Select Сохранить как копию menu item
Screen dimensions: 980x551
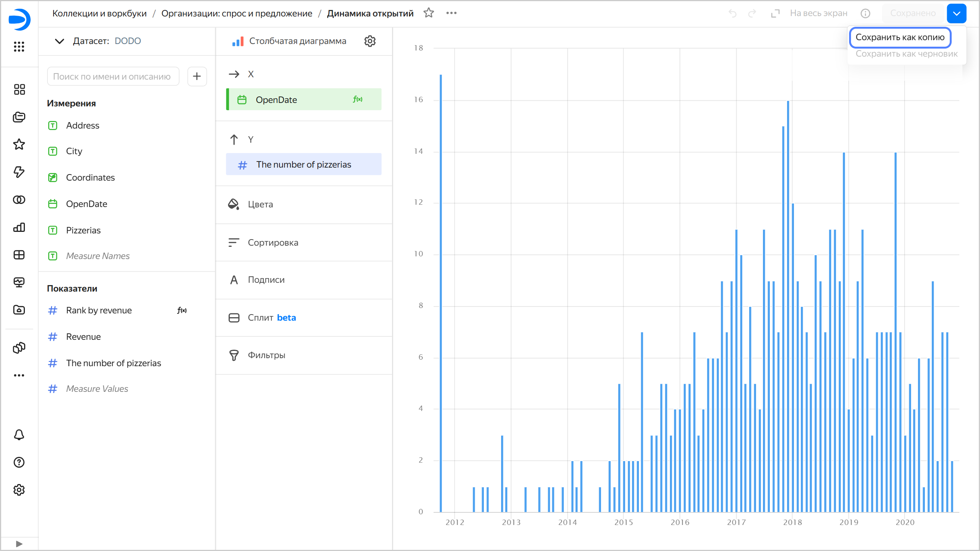(900, 37)
